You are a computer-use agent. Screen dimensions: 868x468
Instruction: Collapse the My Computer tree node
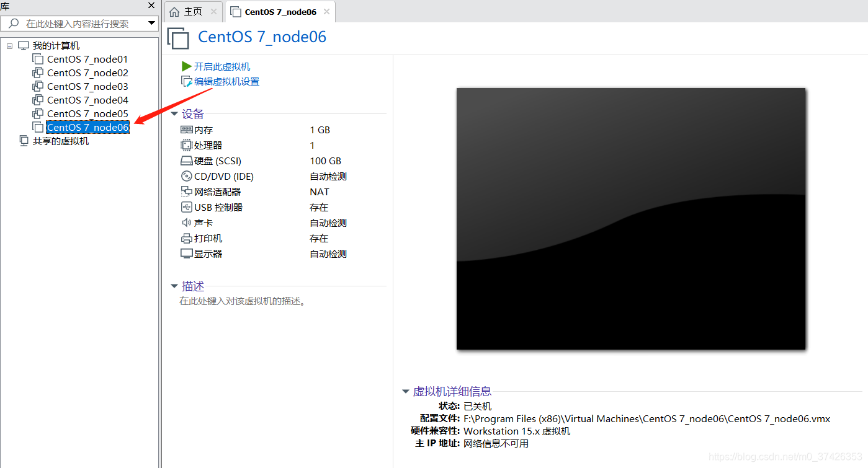[x=9, y=46]
